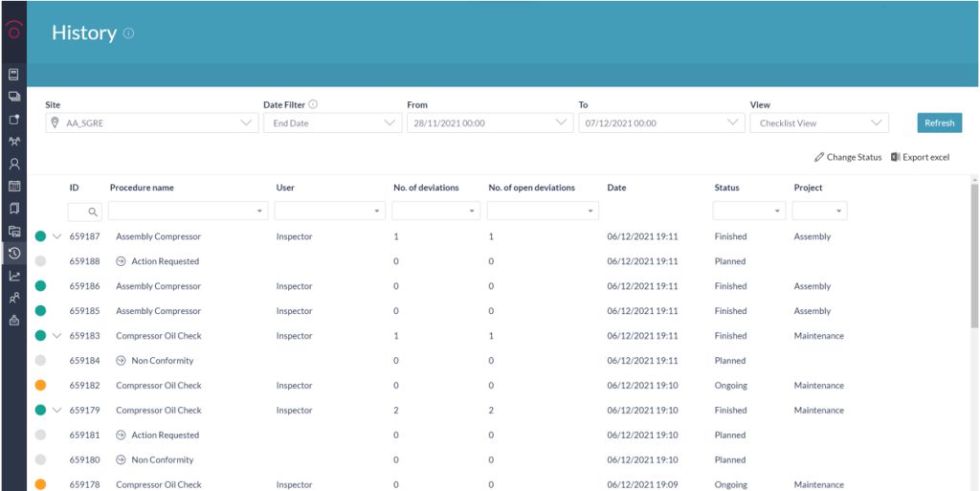Screen dimensions: 980x491
Task: Open the calendar sidebar icon
Action: [x=13, y=186]
